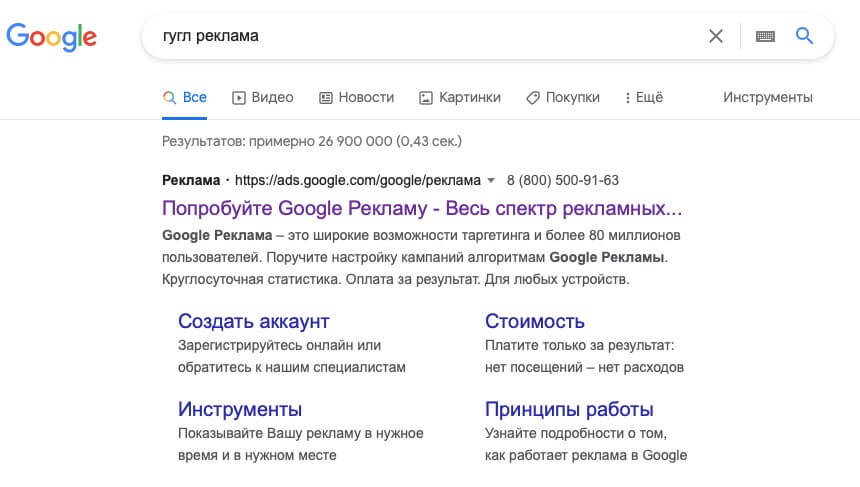Screen dimensions: 860x487
Task: Click the tag icon beside 'Покупки'
Action: [533, 98]
